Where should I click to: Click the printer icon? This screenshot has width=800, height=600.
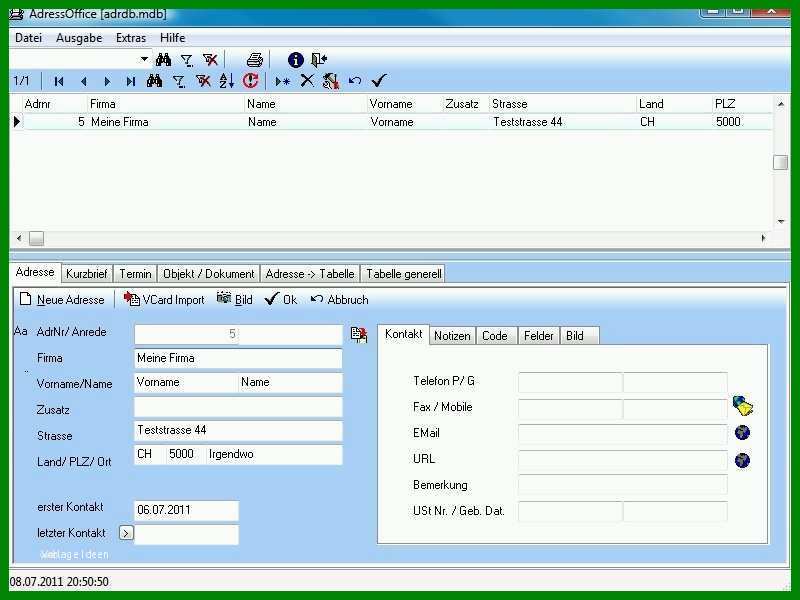pos(255,60)
